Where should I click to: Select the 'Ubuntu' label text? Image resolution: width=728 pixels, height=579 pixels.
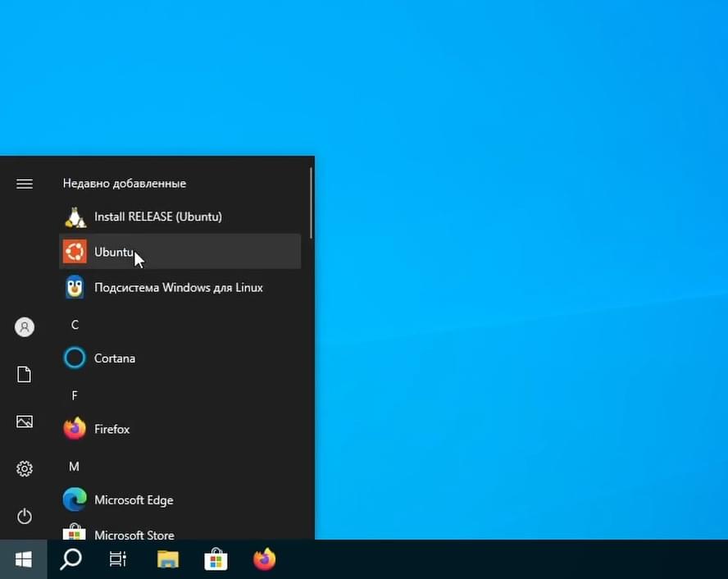tap(114, 252)
